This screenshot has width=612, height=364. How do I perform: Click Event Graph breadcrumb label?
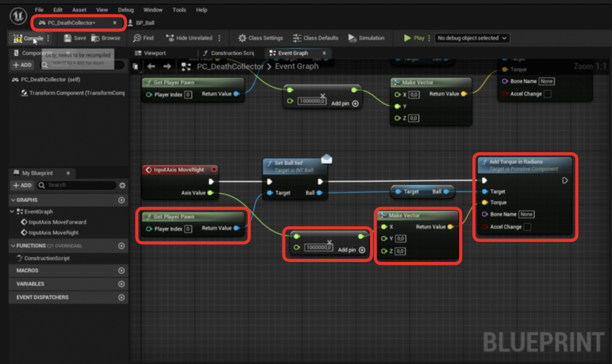coord(297,66)
